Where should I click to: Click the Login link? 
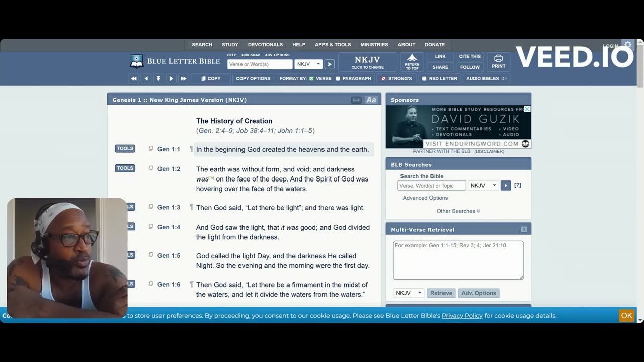tap(610, 46)
